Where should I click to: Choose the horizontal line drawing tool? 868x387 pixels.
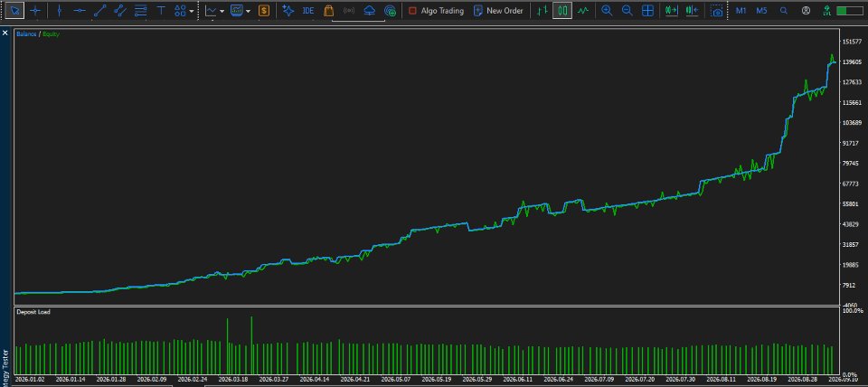(x=80, y=11)
